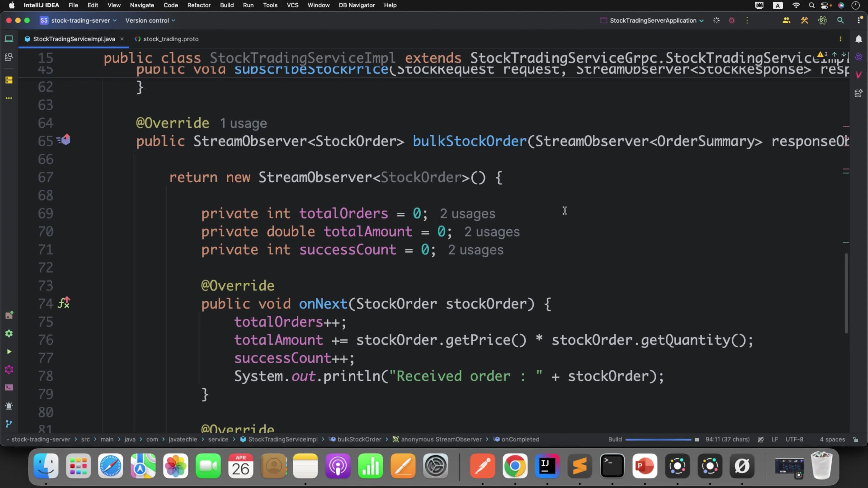Image resolution: width=868 pixels, height=488 pixels.
Task: Click '2 usages' hint for totalAmount
Action: [492, 232]
